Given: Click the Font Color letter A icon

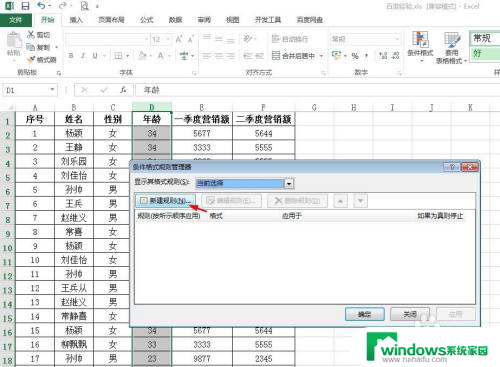Looking at the screenshot, I should point(161,56).
